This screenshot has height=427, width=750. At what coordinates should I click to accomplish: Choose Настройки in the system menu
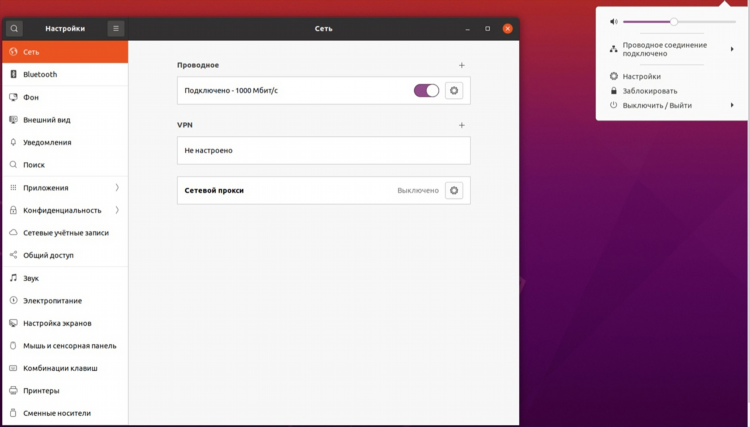click(x=672, y=76)
